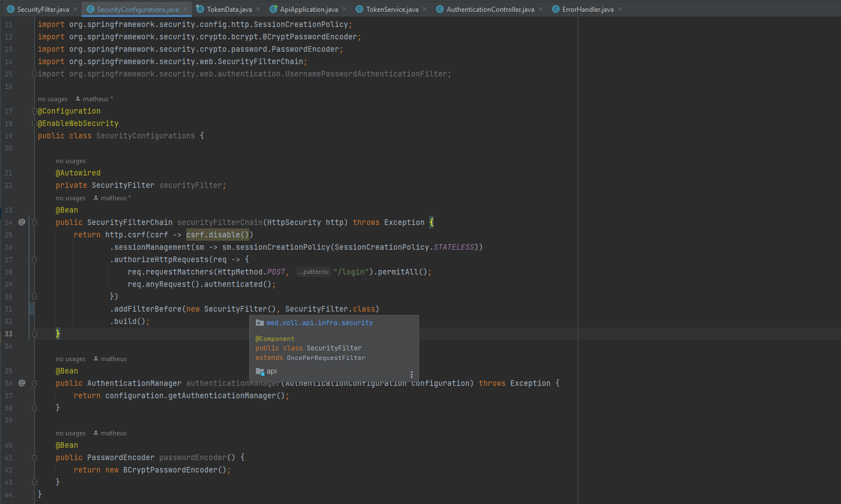Open the ApiApplication.java tab

309,10
